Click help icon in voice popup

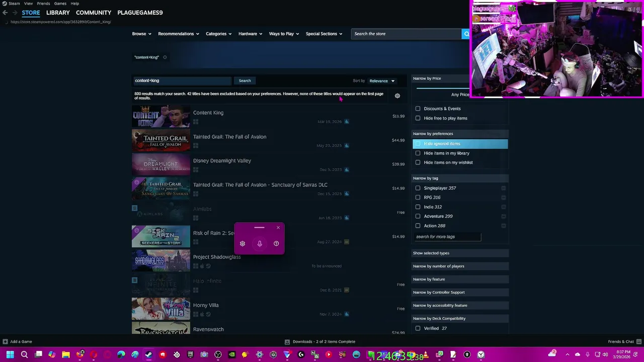[276, 243]
